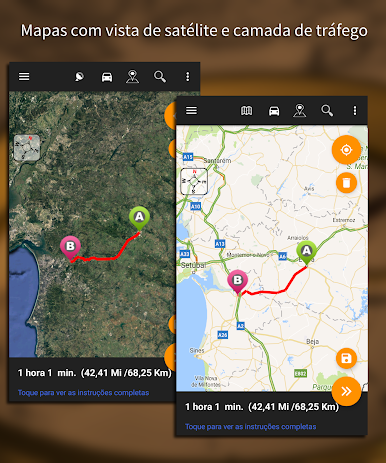Save route with orange floppy disk button
The height and width of the screenshot is (463, 386).
[x=346, y=358]
